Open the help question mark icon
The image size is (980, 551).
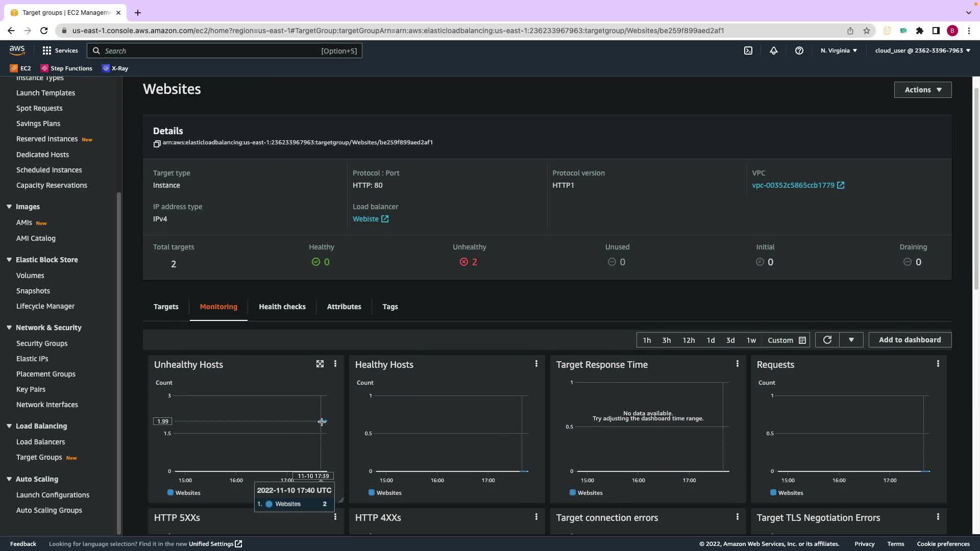click(799, 51)
